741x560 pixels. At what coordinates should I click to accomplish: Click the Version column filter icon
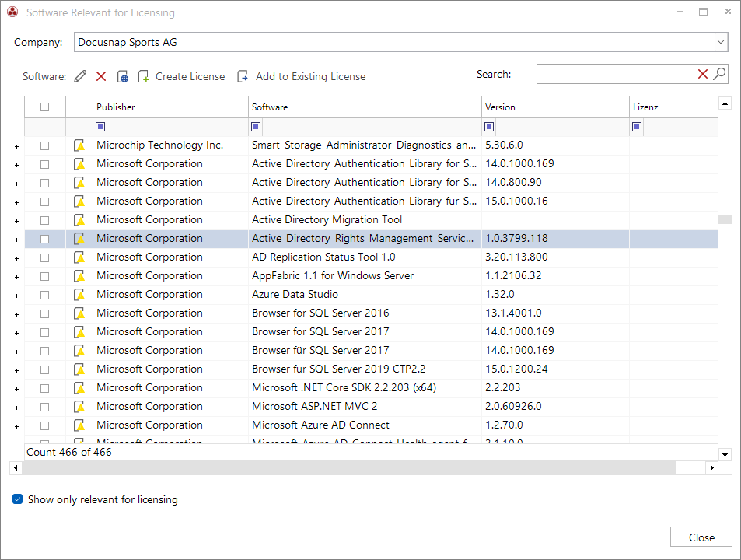(x=490, y=127)
